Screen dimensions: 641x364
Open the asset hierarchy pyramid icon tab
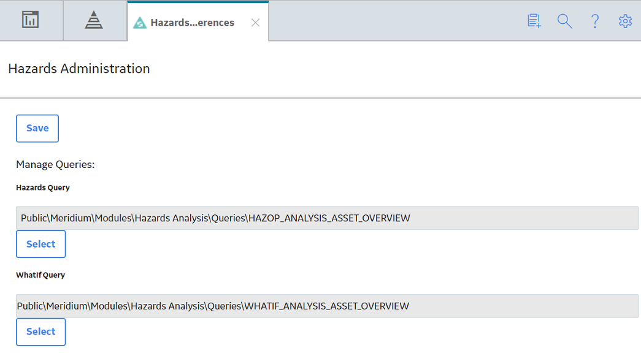pos(94,20)
